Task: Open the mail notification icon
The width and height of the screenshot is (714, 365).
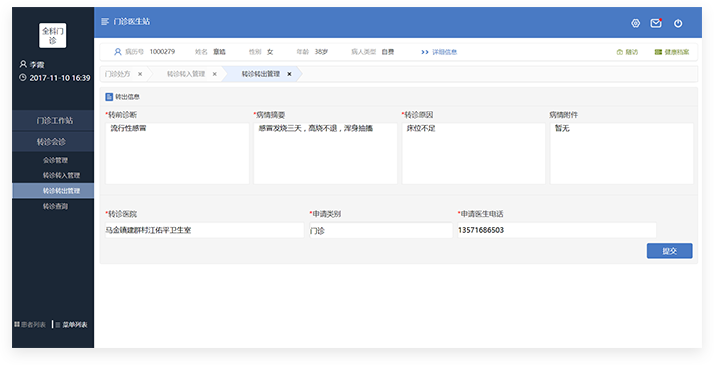Action: point(656,23)
